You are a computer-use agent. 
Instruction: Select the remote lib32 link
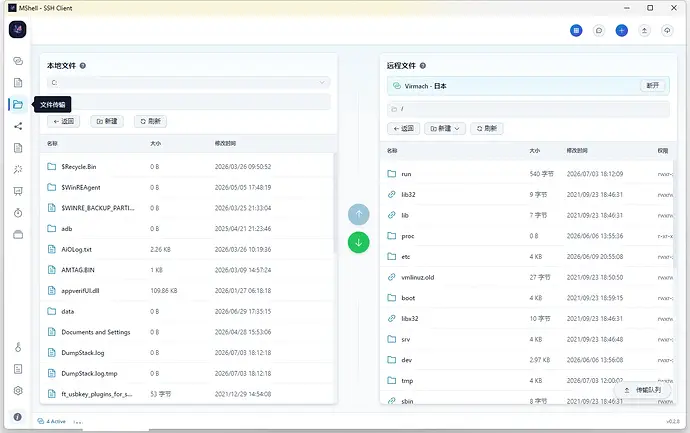click(527, 194)
